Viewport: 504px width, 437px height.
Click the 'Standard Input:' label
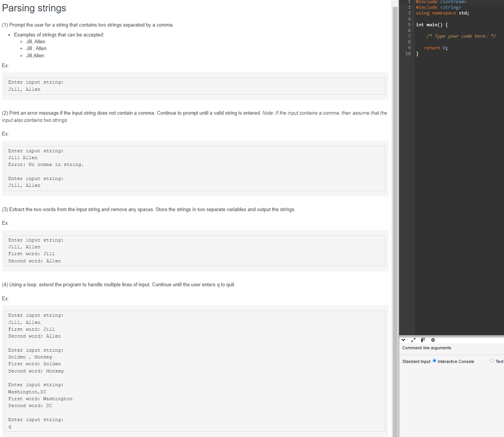pos(416,361)
